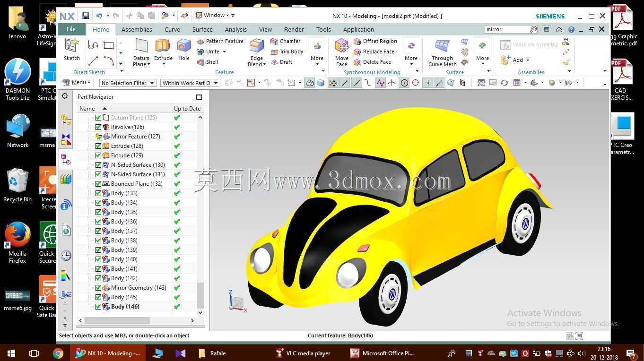Switch to the Curve ribbon tab

pyautogui.click(x=172, y=29)
